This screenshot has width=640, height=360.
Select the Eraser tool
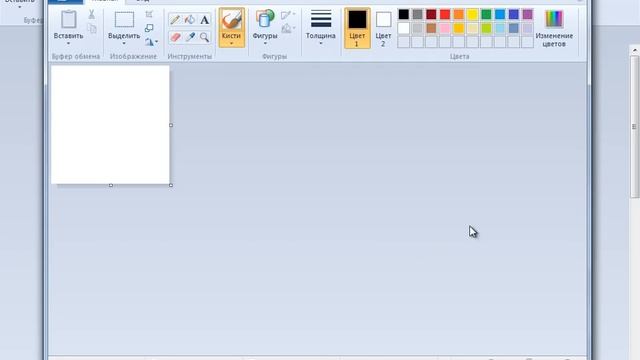tap(176, 37)
